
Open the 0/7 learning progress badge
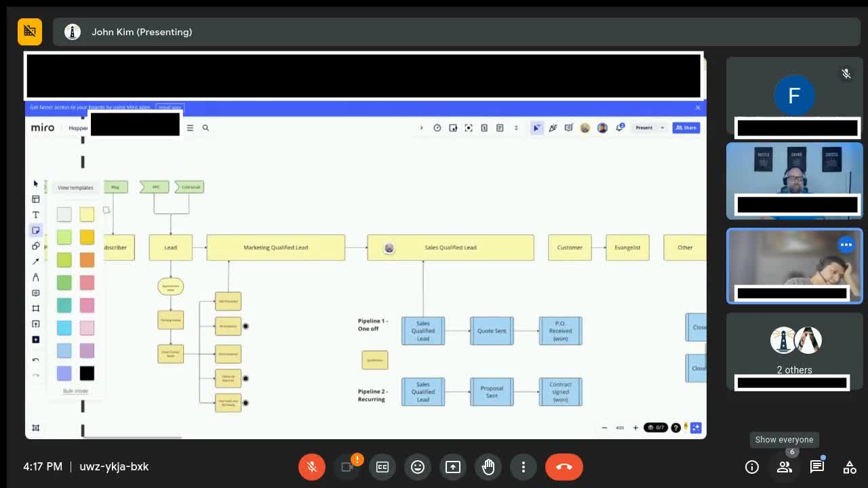tap(656, 428)
